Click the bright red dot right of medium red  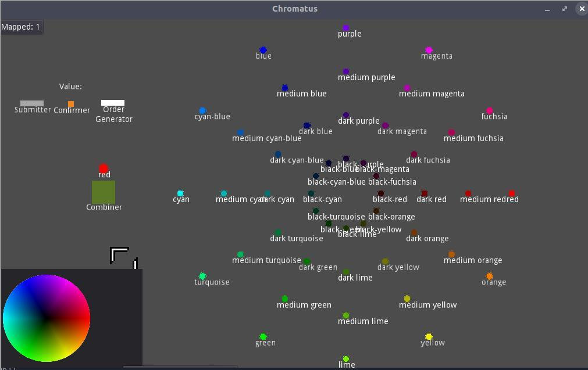point(511,193)
